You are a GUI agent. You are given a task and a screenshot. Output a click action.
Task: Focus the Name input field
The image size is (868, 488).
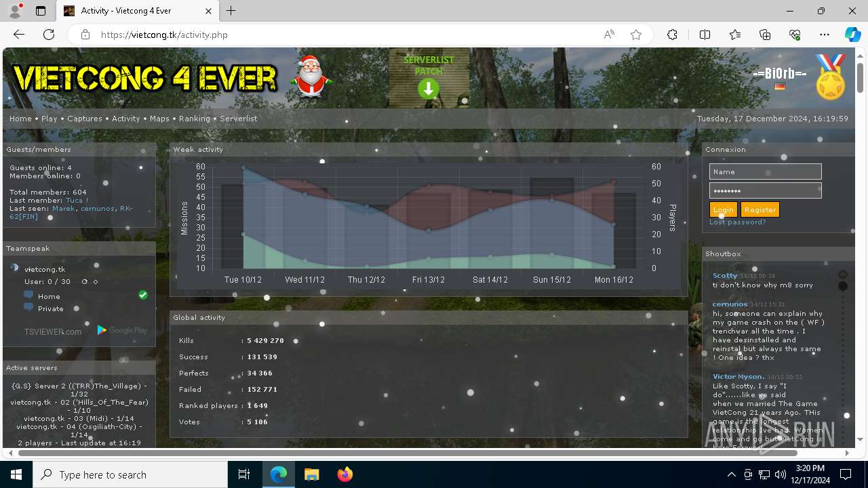tap(765, 171)
